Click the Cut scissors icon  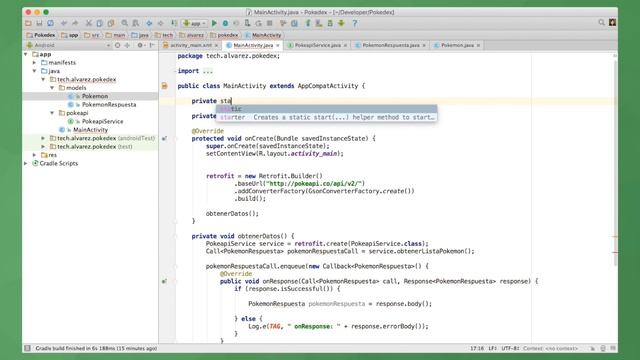tap(89, 23)
